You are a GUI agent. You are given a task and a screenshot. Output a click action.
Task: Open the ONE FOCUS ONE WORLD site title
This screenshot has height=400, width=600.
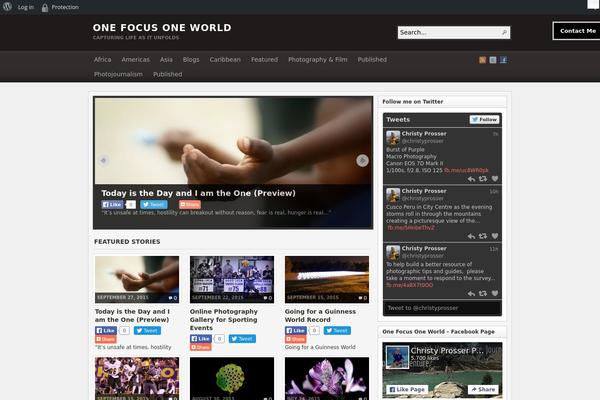(x=162, y=28)
